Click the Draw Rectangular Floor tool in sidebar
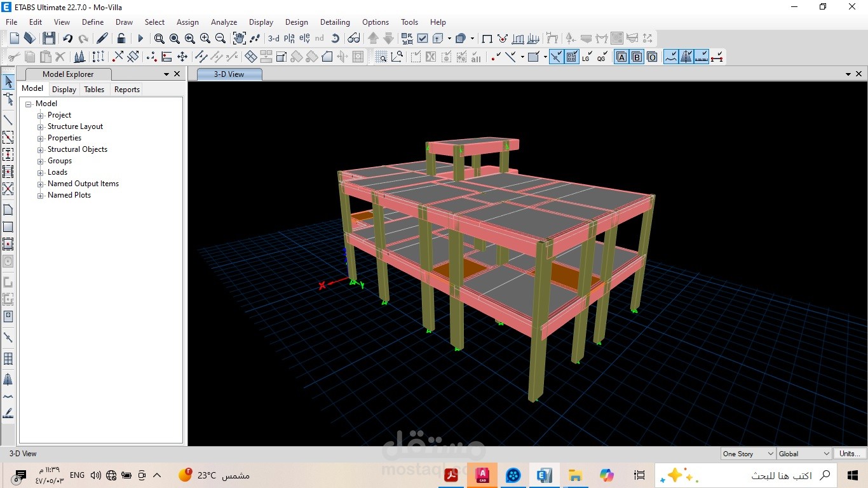The width and height of the screenshot is (868, 488). pyautogui.click(x=8, y=227)
